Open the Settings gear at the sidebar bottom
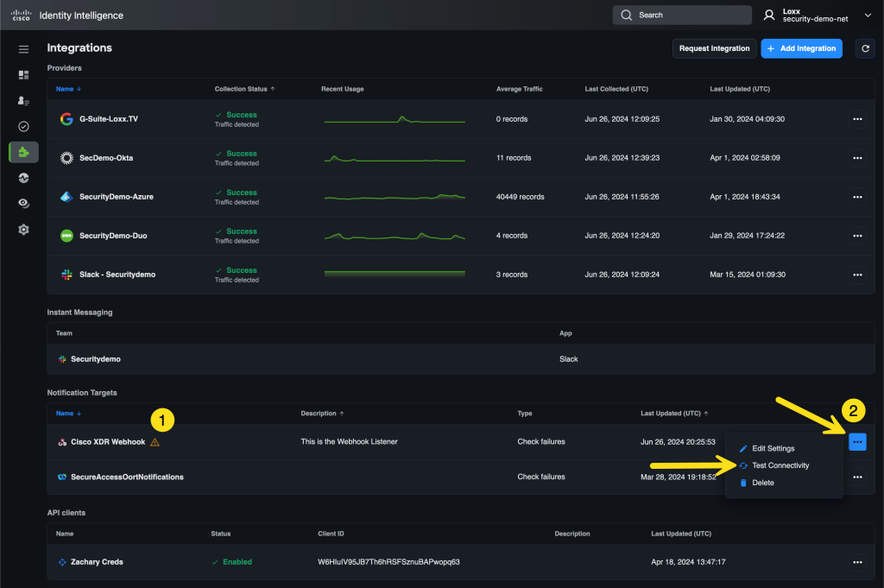 pos(23,229)
